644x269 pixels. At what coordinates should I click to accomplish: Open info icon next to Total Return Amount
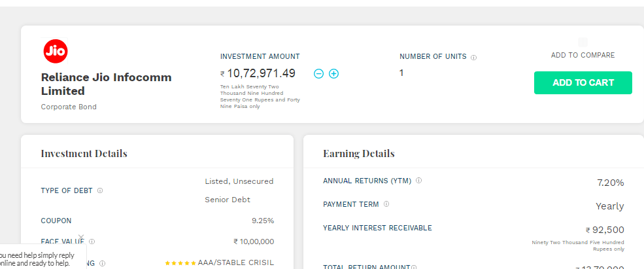coord(414,267)
